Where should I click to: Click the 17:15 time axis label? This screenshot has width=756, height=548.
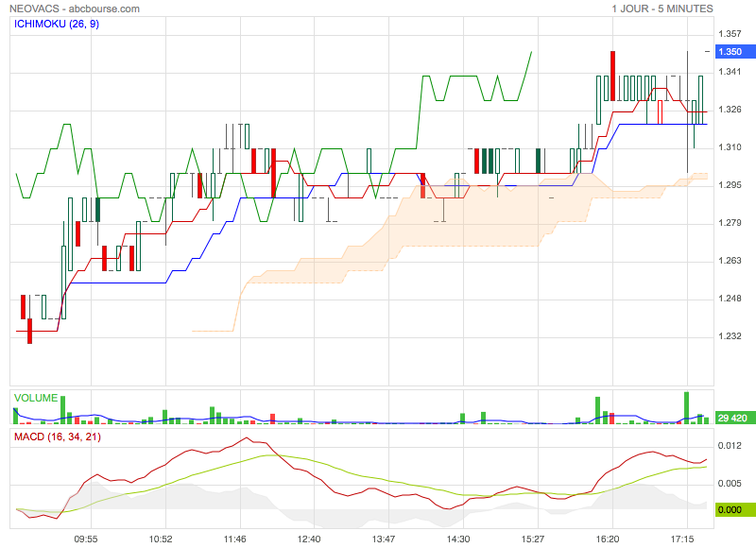(681, 539)
